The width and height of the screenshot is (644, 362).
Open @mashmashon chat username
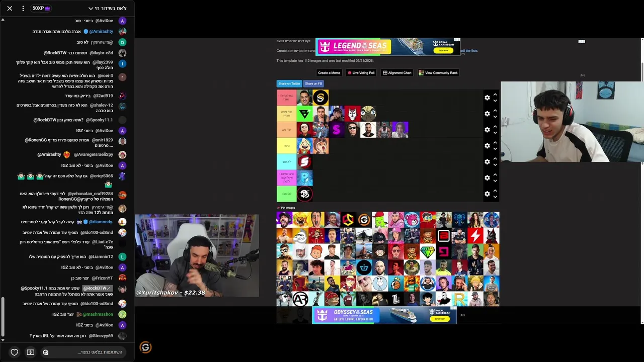click(98, 314)
